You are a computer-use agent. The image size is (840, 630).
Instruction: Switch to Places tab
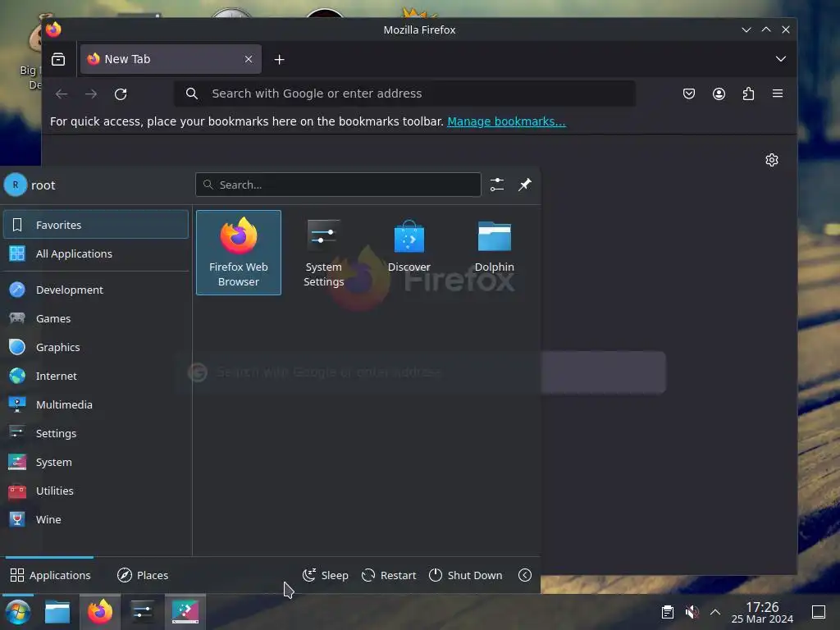143,575
